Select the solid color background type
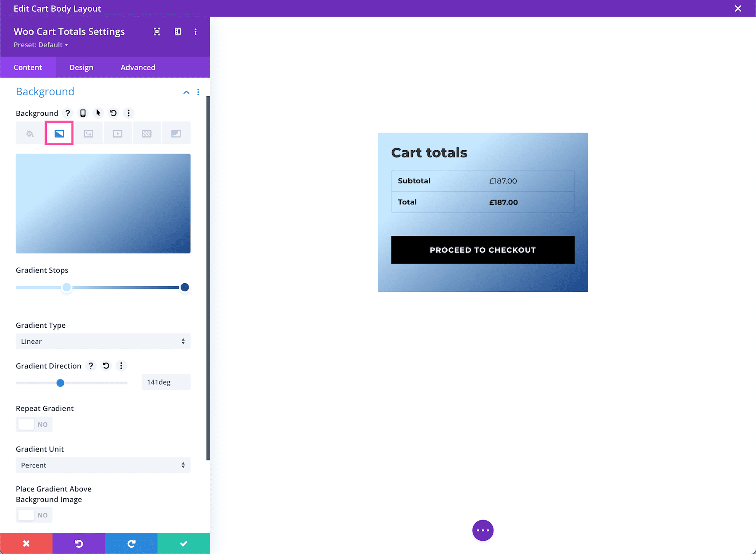Image resolution: width=756 pixels, height=554 pixels. (x=29, y=133)
